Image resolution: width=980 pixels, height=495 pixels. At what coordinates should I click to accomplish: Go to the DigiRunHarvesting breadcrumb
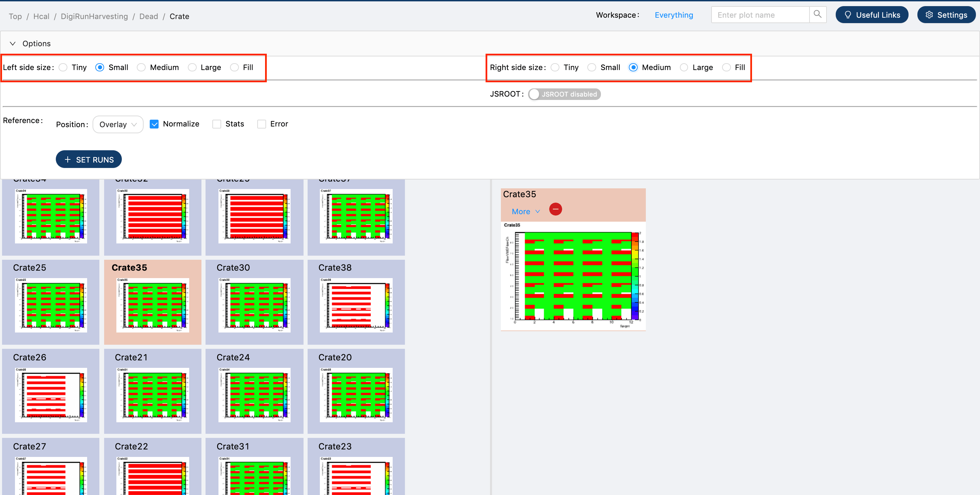(94, 16)
